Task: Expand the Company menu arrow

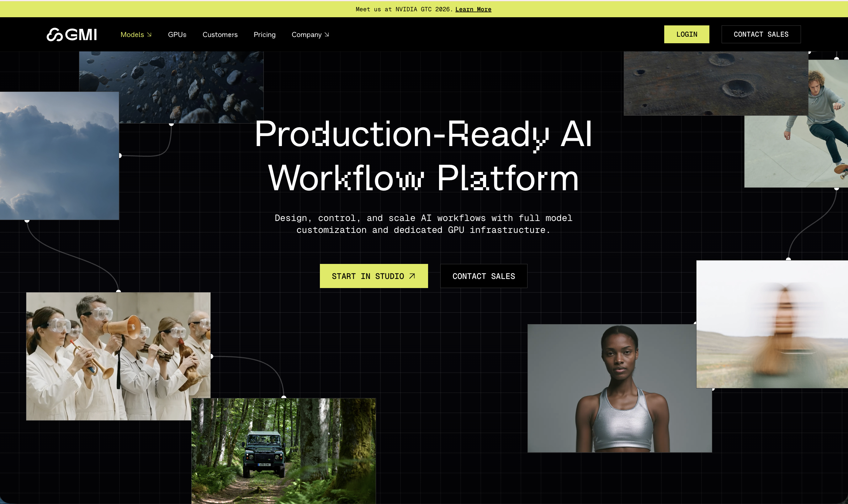Action: tap(327, 35)
